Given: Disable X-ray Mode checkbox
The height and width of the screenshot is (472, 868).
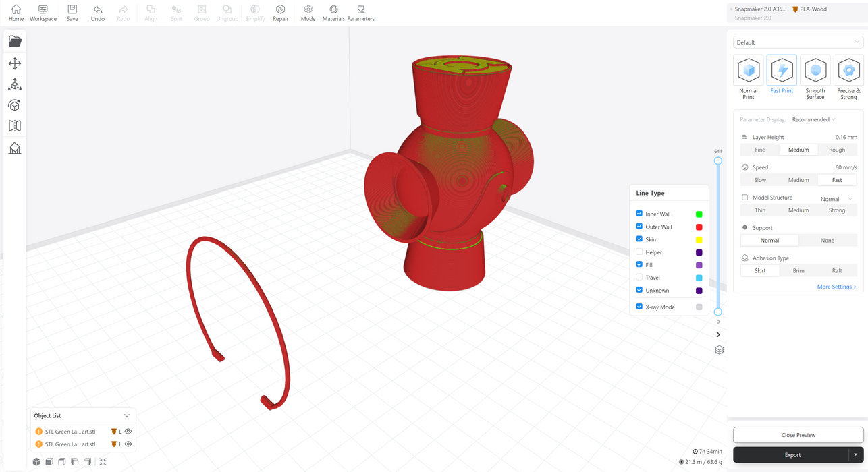Looking at the screenshot, I should coord(639,307).
